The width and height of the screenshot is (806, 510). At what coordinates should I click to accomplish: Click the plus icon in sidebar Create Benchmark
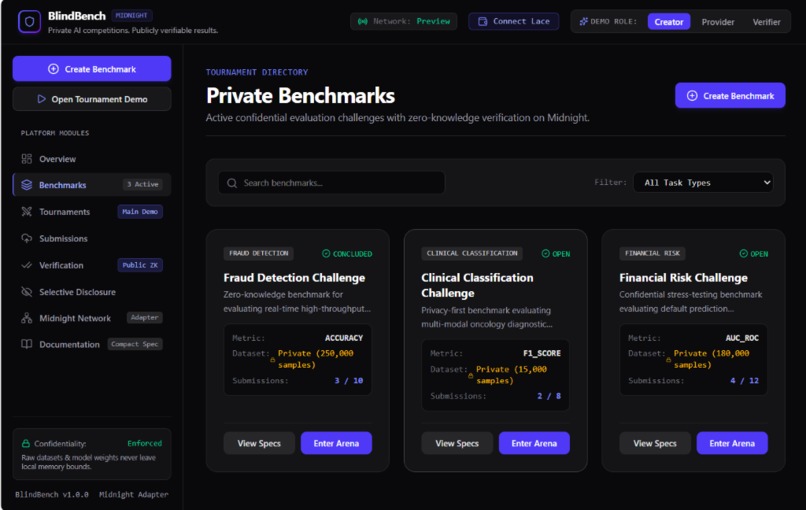53,69
